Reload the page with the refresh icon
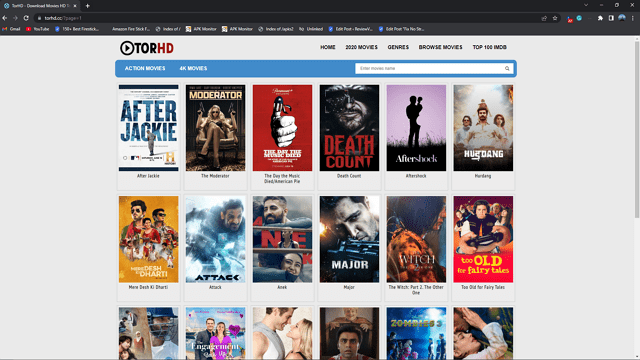Viewport: 640px width, 360px height. (x=26, y=18)
